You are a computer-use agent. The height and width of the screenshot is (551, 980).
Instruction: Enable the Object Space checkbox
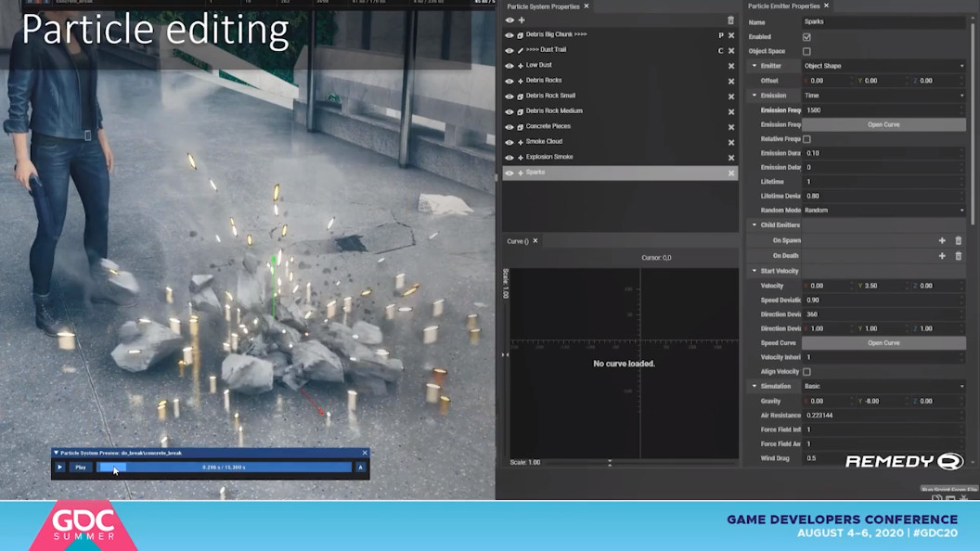click(806, 52)
